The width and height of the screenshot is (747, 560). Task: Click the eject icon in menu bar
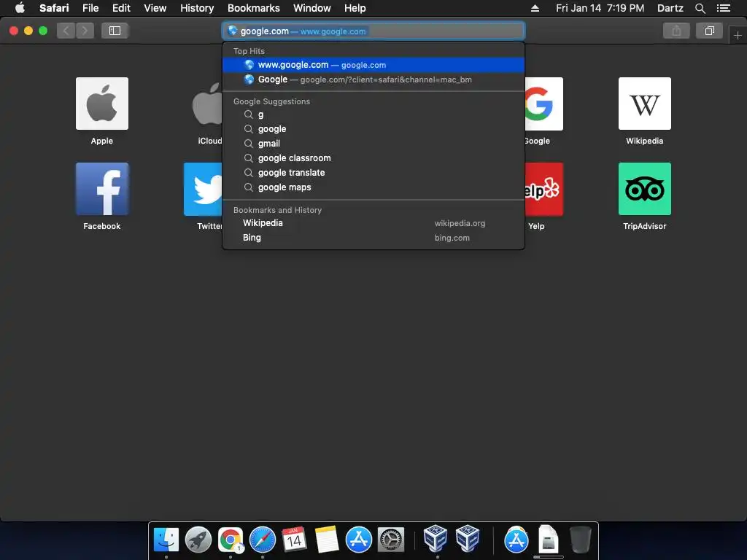[x=535, y=8]
